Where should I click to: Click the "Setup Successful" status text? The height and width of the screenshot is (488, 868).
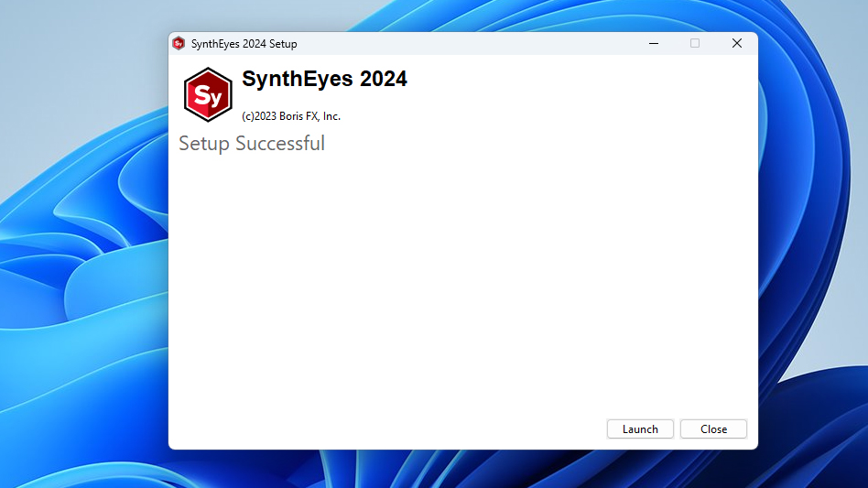[251, 144]
